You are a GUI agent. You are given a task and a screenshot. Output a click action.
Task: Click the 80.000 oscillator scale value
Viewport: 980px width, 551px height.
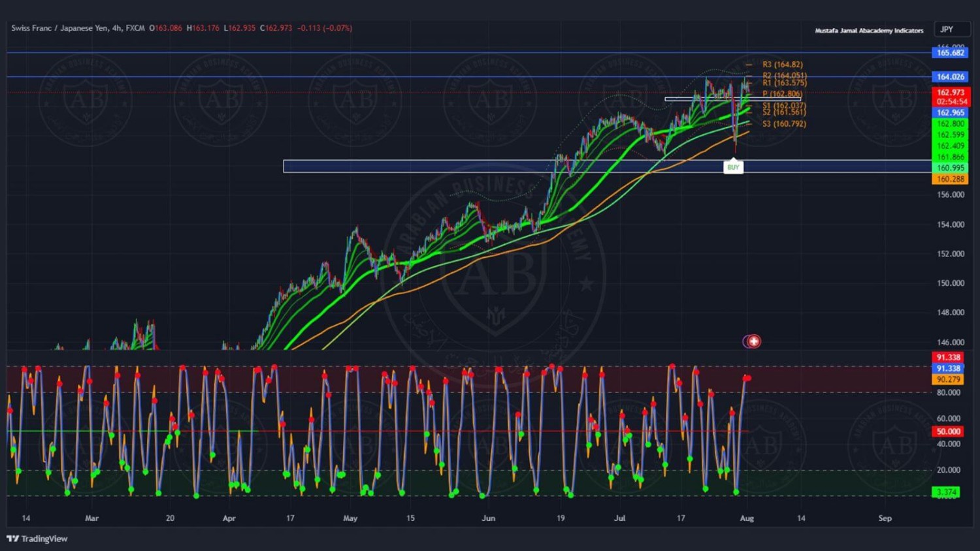tap(949, 392)
